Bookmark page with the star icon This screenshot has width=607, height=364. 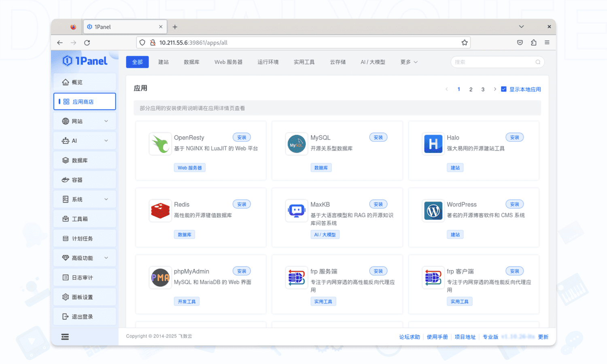click(465, 42)
